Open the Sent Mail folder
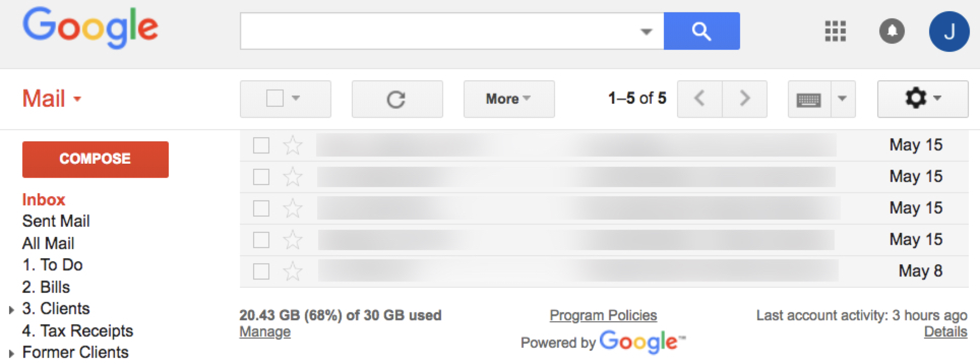Viewport: 980px width, 364px height. click(56, 221)
